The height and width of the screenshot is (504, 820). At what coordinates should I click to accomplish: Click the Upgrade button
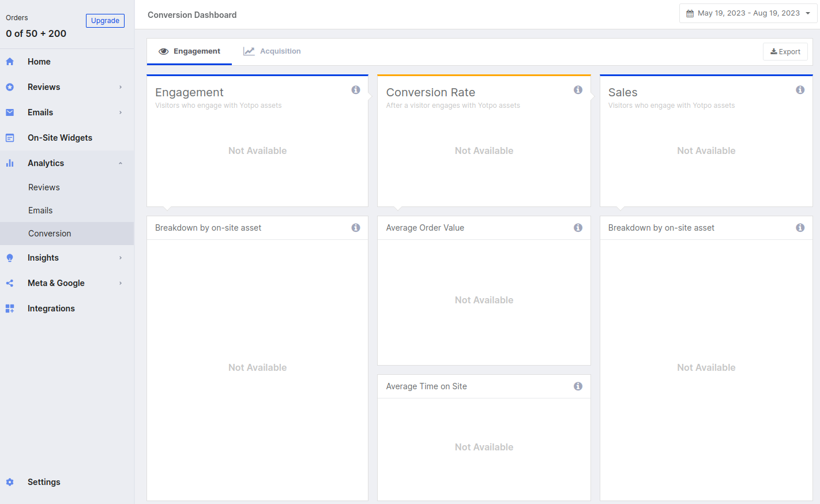(x=105, y=21)
